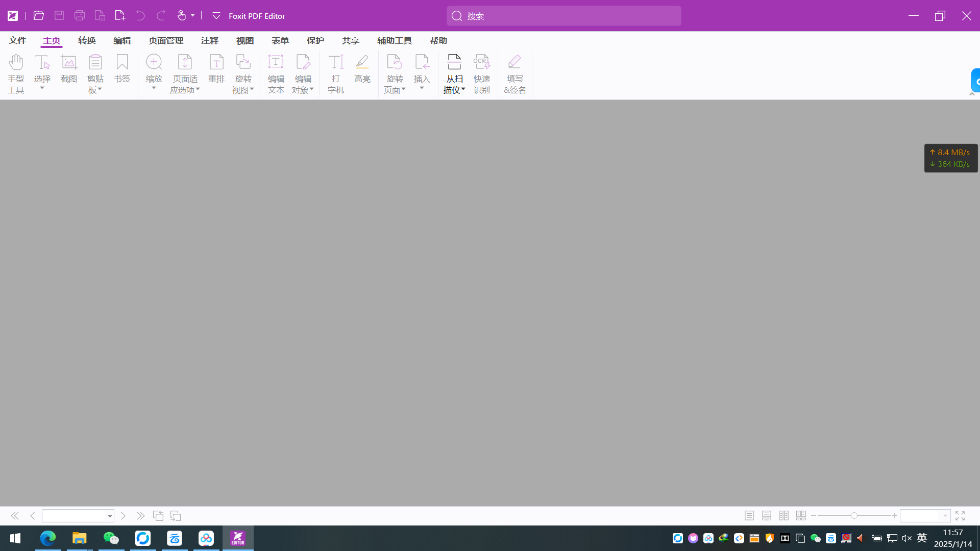Select the 手型 (Hand) tool
Image resolution: width=980 pixels, height=551 pixels.
[x=15, y=72]
